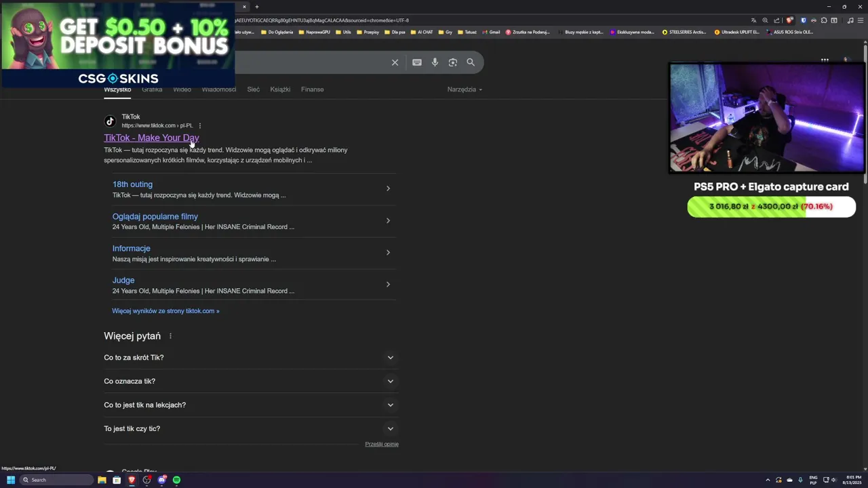This screenshot has width=868, height=488.
Task: Open the 'Tatuaż' bookmarks folder
Action: [x=467, y=32]
